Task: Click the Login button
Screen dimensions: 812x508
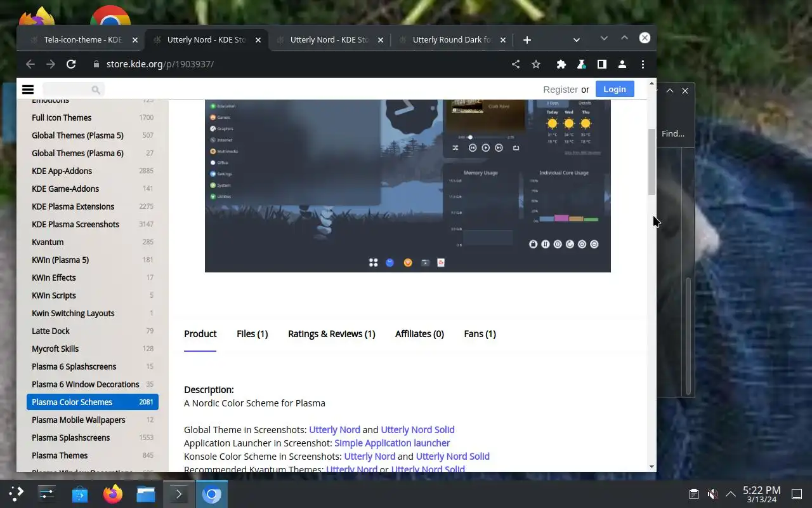Action: (615, 90)
